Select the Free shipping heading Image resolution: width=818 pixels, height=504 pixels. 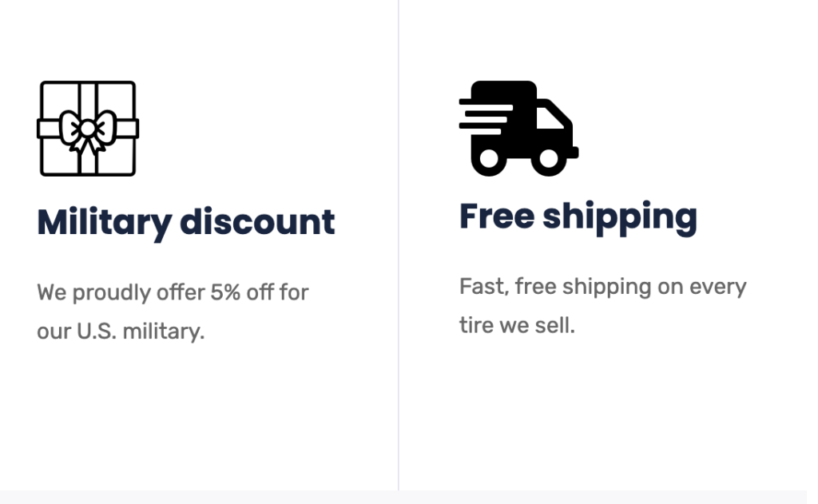coord(578,217)
